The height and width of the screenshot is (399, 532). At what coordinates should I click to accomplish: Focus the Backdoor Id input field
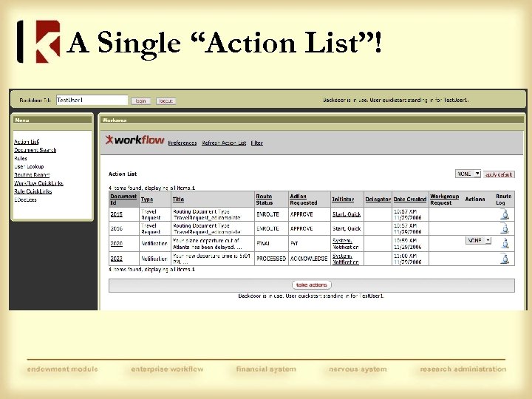(x=92, y=100)
